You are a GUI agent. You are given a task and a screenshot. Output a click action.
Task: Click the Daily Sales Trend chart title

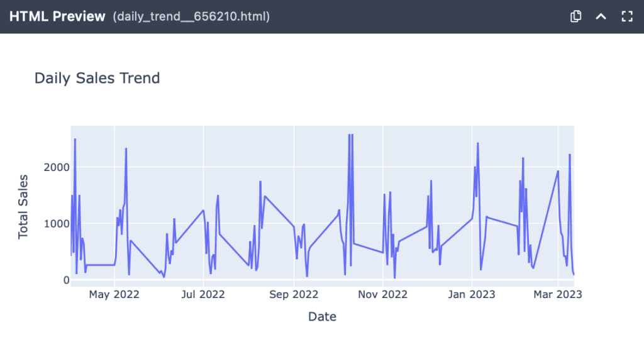(x=97, y=78)
